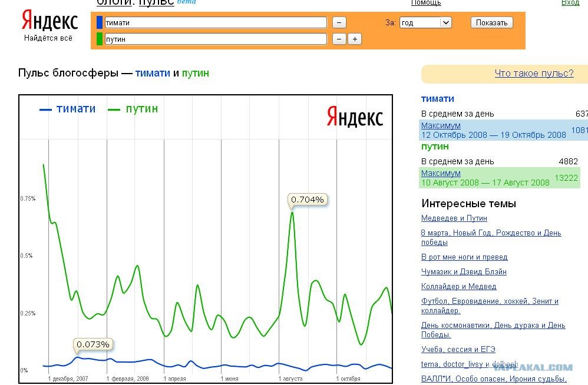Remove the путин query with minus button

click(x=339, y=39)
